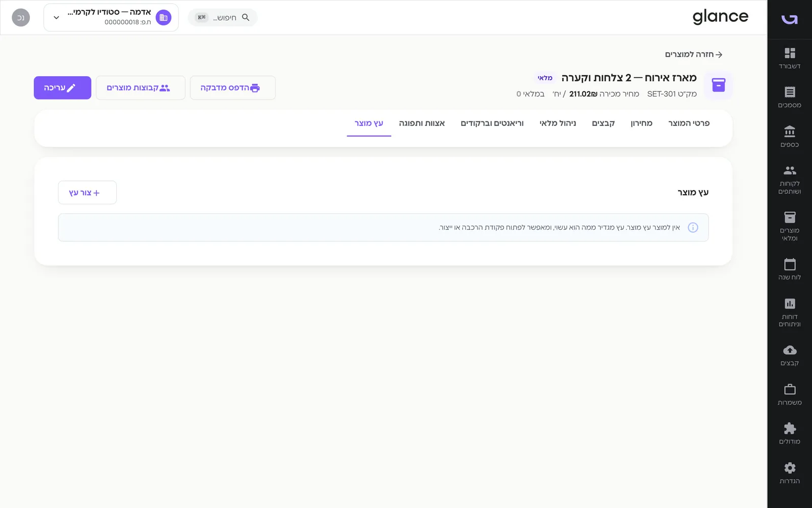Switch to the ניהול מלאי tab
Viewport: 812px width, 508px height.
[558, 123]
